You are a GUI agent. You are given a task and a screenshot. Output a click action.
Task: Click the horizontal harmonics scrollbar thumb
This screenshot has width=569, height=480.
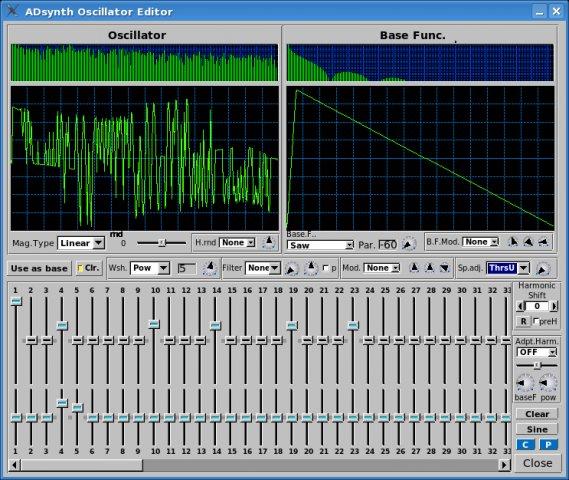tap(82, 465)
